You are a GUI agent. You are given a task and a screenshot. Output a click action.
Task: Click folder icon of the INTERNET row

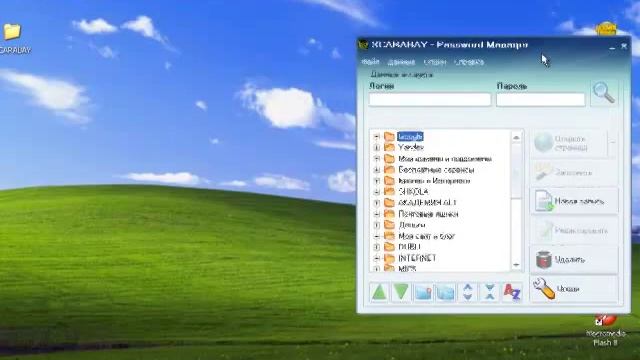(389, 258)
